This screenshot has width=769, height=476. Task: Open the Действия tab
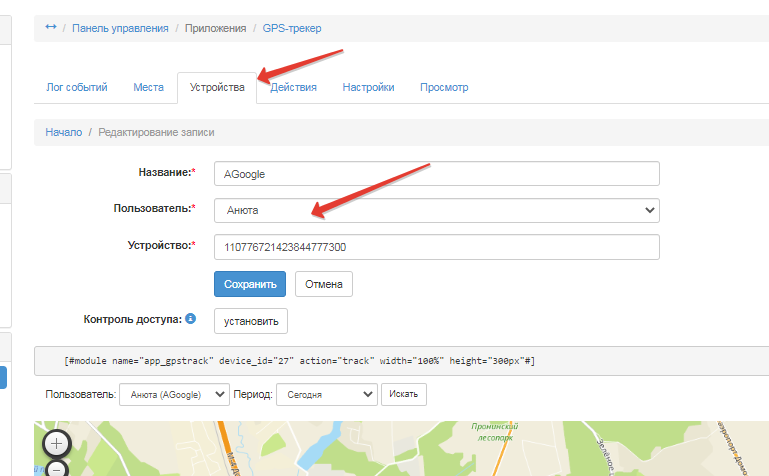click(x=293, y=87)
